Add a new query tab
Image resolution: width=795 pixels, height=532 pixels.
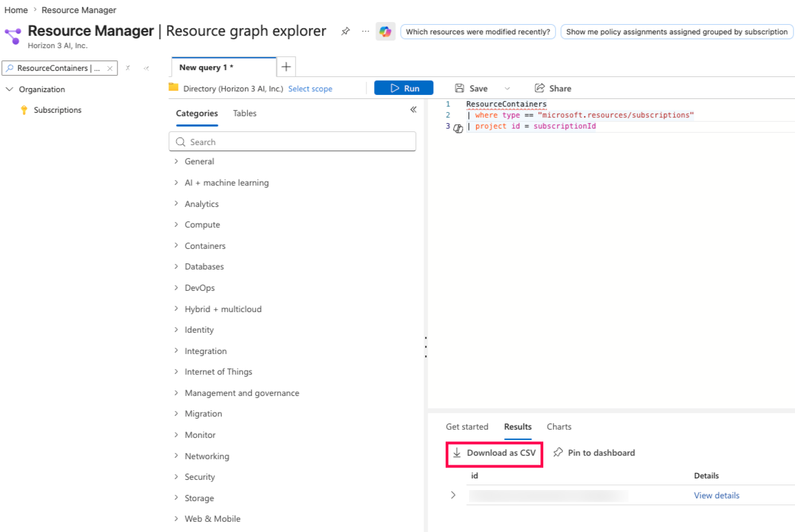[x=286, y=67]
